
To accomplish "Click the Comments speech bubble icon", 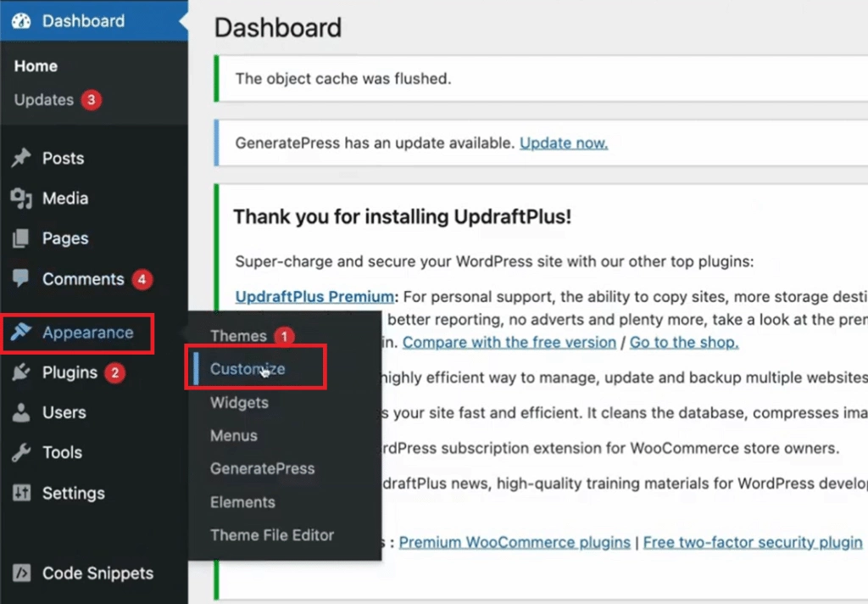I will pos(21,278).
